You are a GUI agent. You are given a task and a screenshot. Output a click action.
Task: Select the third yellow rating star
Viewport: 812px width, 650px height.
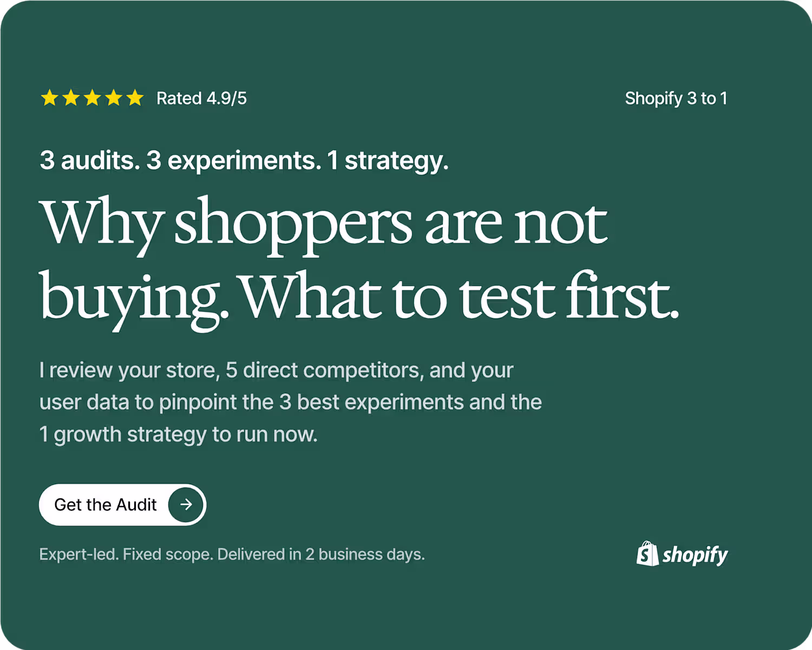(93, 98)
